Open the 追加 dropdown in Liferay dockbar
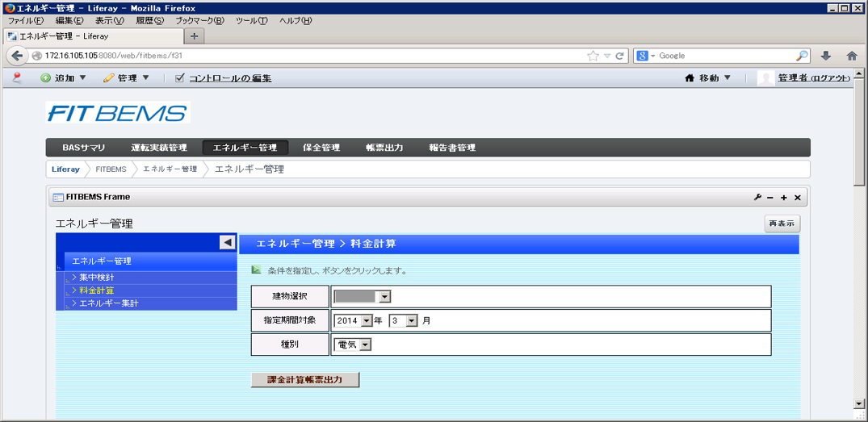 point(63,78)
